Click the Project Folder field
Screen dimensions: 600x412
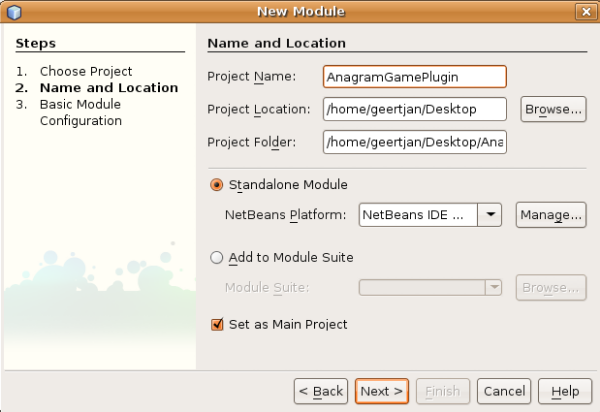(x=415, y=142)
